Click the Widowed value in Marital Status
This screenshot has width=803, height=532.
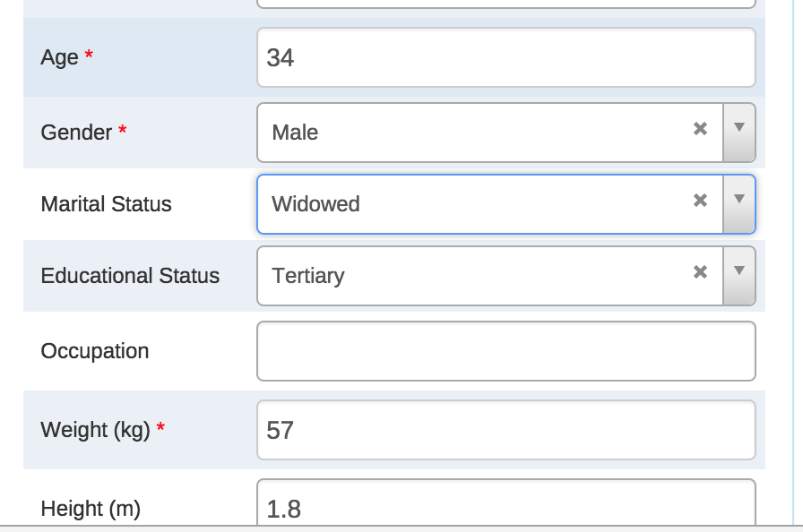pyautogui.click(x=316, y=204)
